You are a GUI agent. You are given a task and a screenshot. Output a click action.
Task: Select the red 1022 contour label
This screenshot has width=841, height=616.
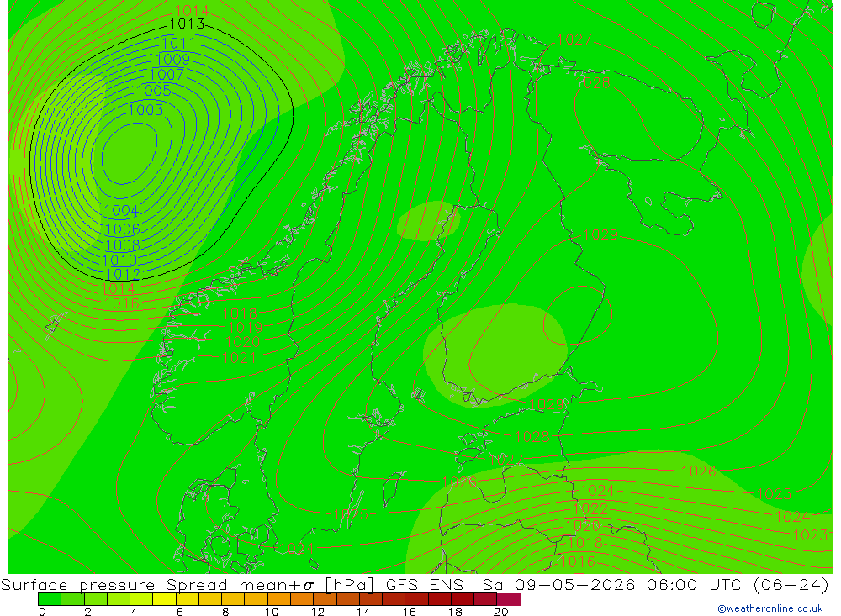click(x=590, y=508)
